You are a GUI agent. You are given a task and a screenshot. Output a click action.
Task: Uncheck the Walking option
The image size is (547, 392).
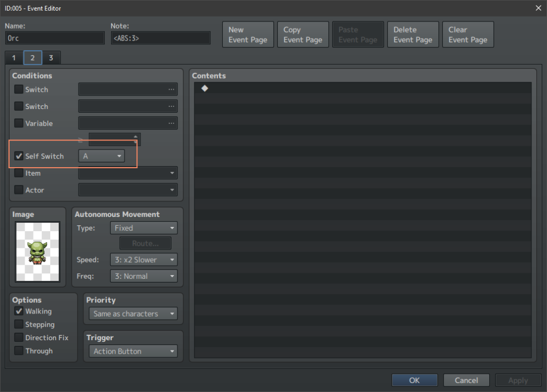pyautogui.click(x=19, y=311)
